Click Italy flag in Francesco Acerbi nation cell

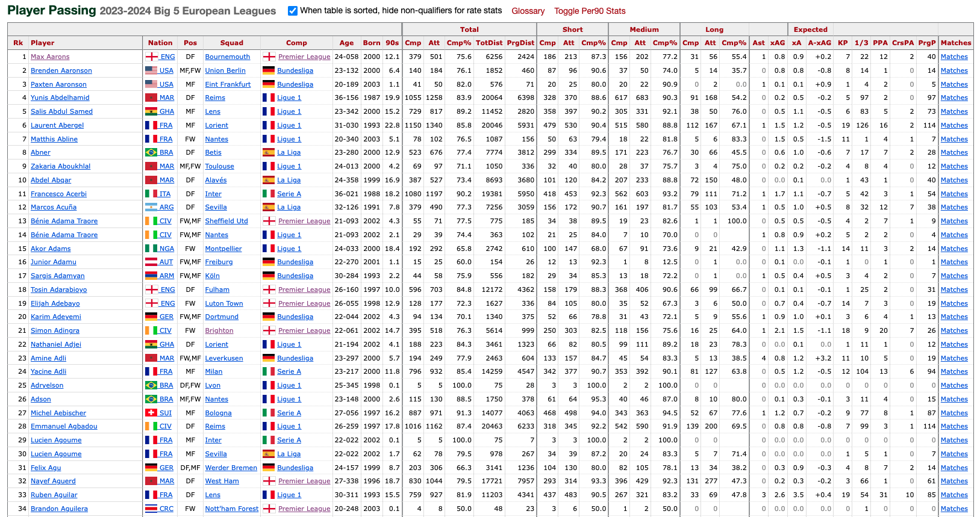pos(151,194)
